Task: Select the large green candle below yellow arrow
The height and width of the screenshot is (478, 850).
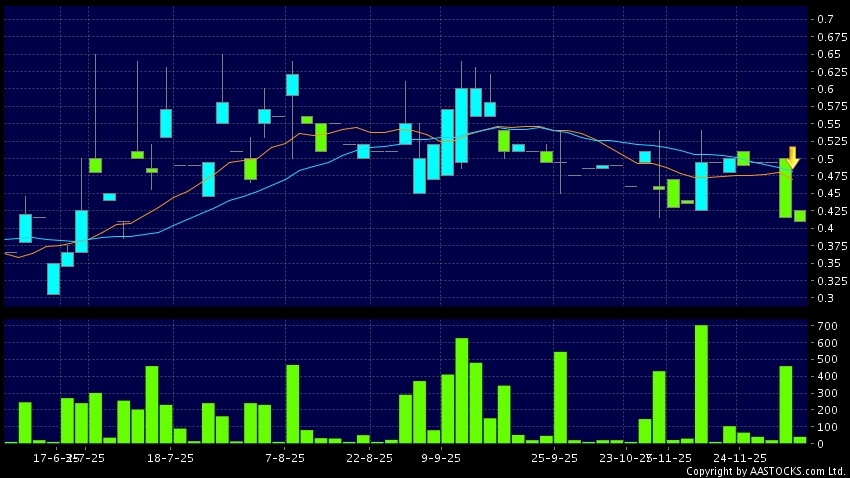Action: [785, 188]
